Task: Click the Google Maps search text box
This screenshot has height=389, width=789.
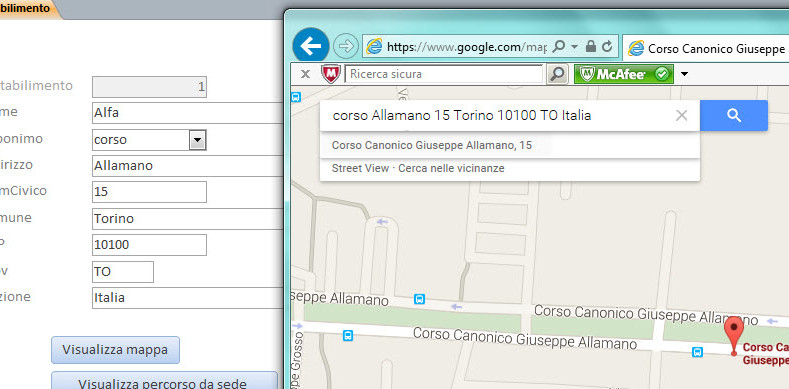Action: tap(496, 116)
